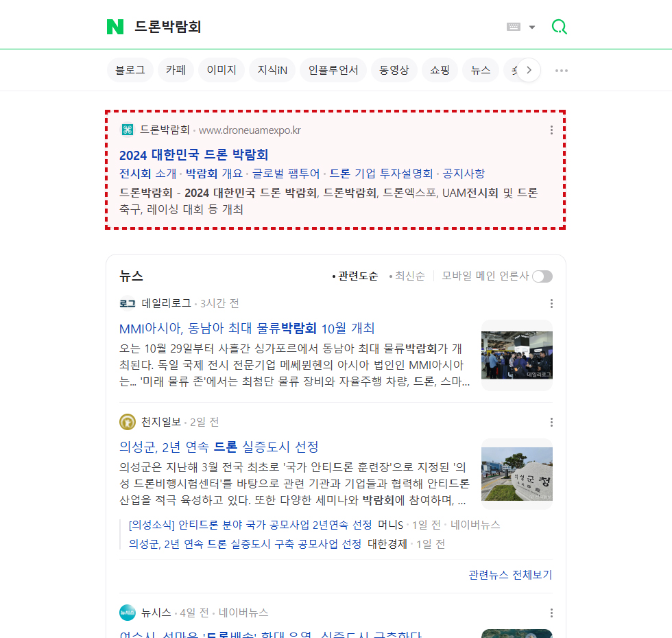Switch to the 동영상 tab
Image resolution: width=672 pixels, height=638 pixels.
394,70
